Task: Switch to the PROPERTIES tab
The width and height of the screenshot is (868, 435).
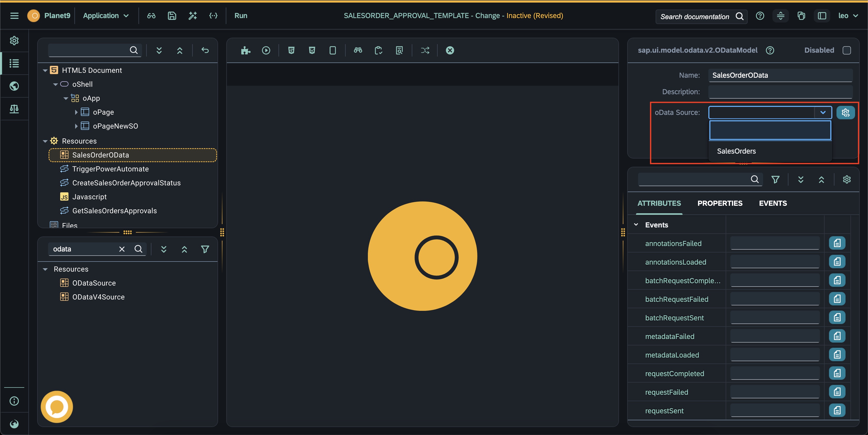Action: pos(720,203)
